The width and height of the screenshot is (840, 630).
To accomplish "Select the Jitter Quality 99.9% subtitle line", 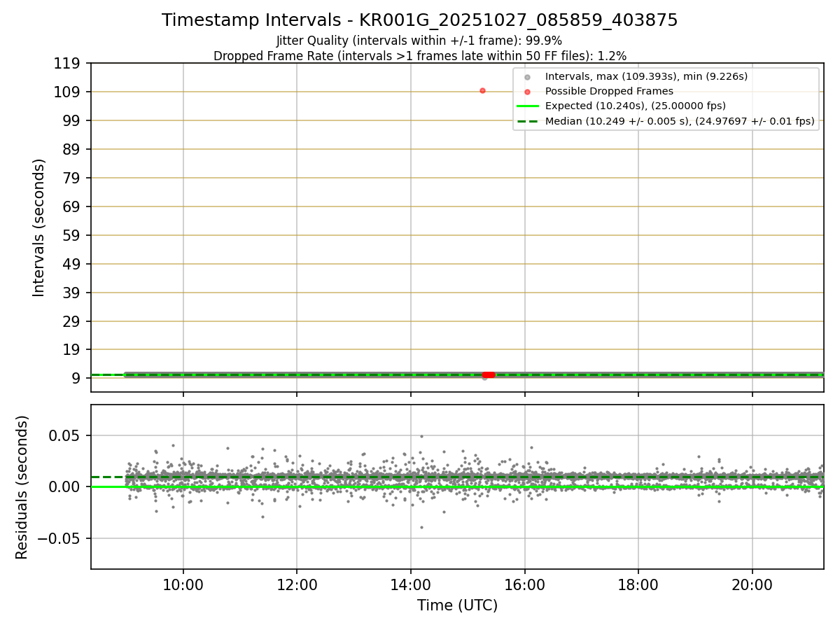I will [x=419, y=41].
